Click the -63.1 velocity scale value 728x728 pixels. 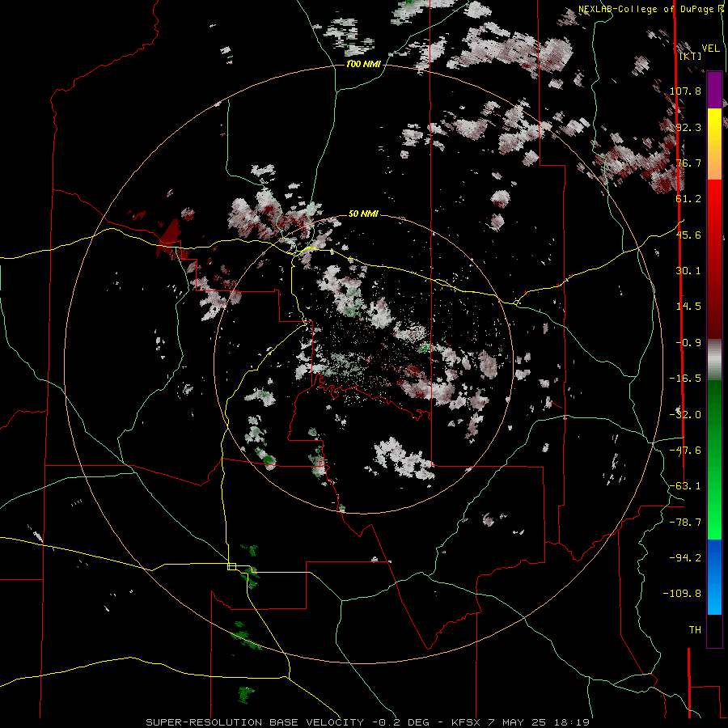point(685,486)
